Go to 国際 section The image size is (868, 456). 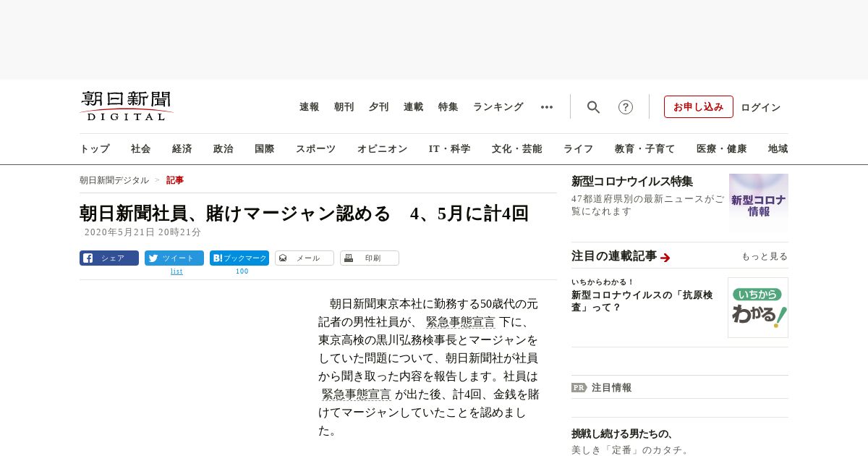(x=265, y=149)
